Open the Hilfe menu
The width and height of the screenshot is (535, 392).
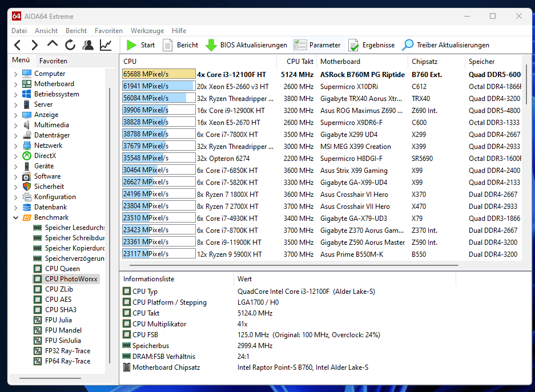pos(179,31)
